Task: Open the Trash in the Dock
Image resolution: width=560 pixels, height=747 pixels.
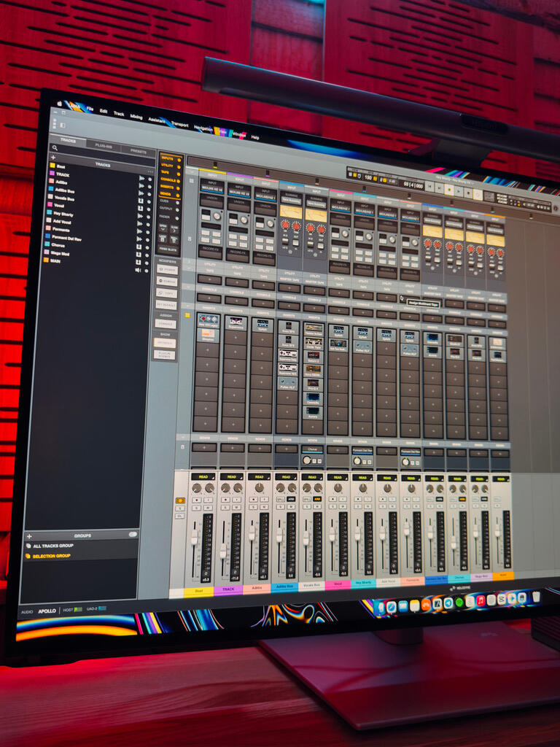Action: [536, 597]
